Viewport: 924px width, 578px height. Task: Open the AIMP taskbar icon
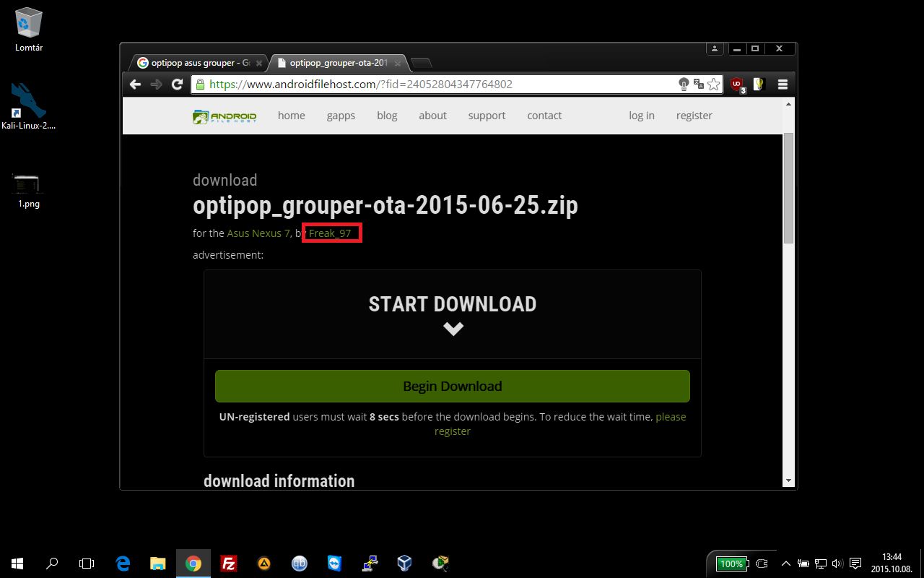[264, 564]
